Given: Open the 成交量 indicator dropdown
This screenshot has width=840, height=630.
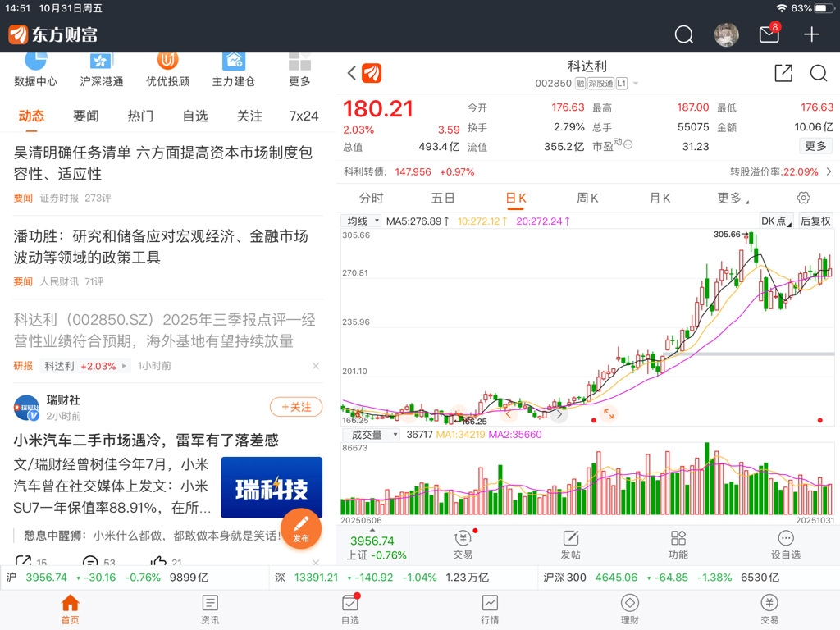Looking at the screenshot, I should click(x=370, y=435).
